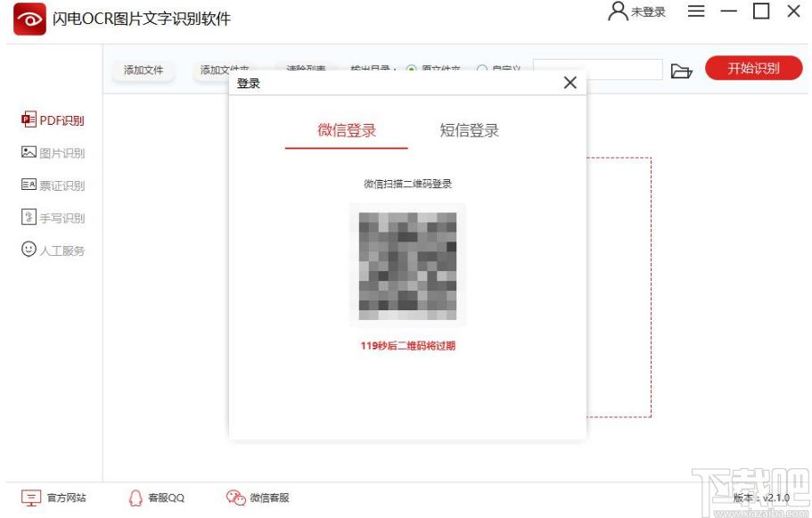Open the 客服QQ contact link
Viewport: 812px width, 518px height.
pos(156,497)
